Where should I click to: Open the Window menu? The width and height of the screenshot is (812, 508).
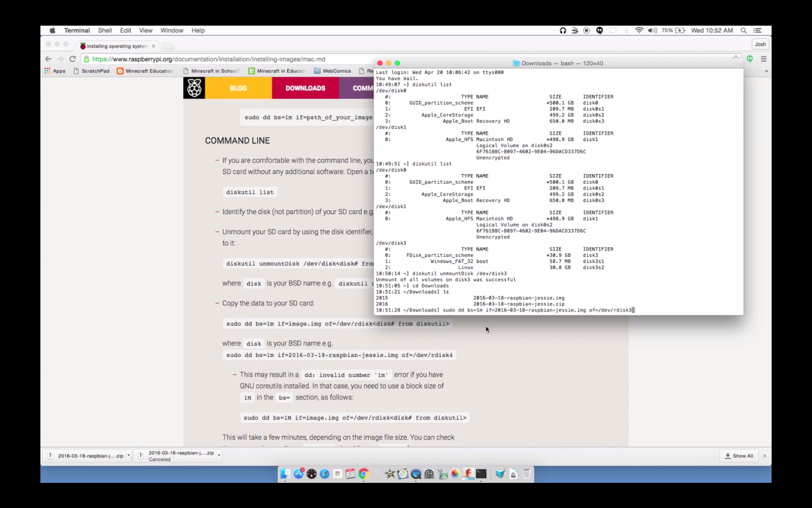pos(172,30)
